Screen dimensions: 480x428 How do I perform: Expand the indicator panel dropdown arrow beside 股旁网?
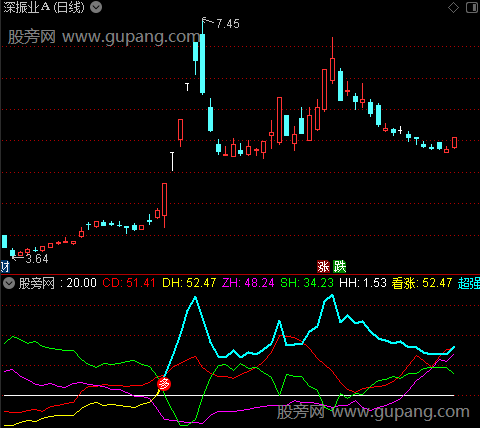9,283
